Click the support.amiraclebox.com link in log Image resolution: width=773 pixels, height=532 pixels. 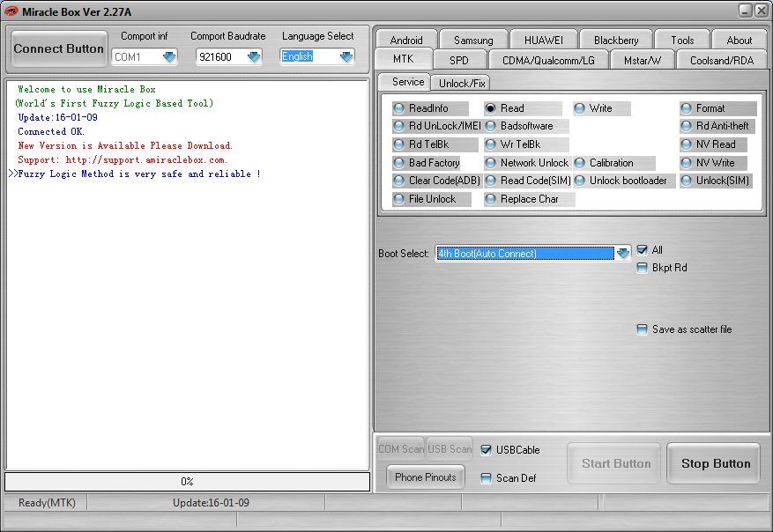pos(146,159)
